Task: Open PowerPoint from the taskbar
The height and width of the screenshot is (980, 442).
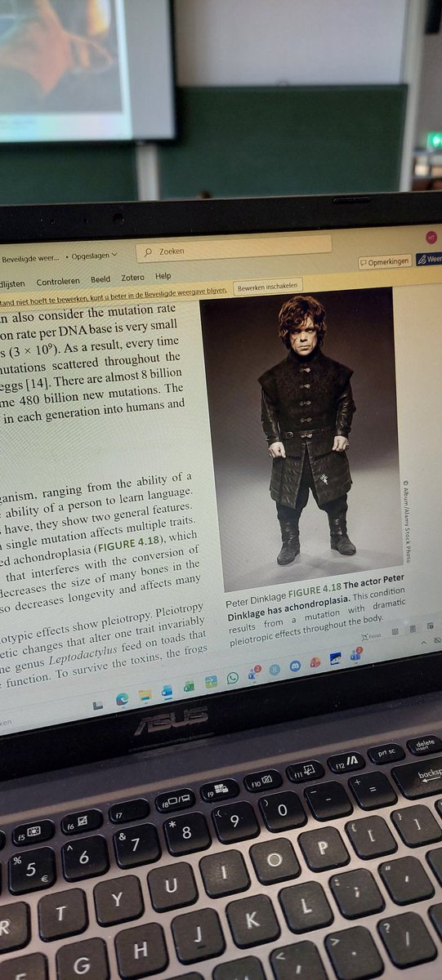Action: (x=315, y=662)
